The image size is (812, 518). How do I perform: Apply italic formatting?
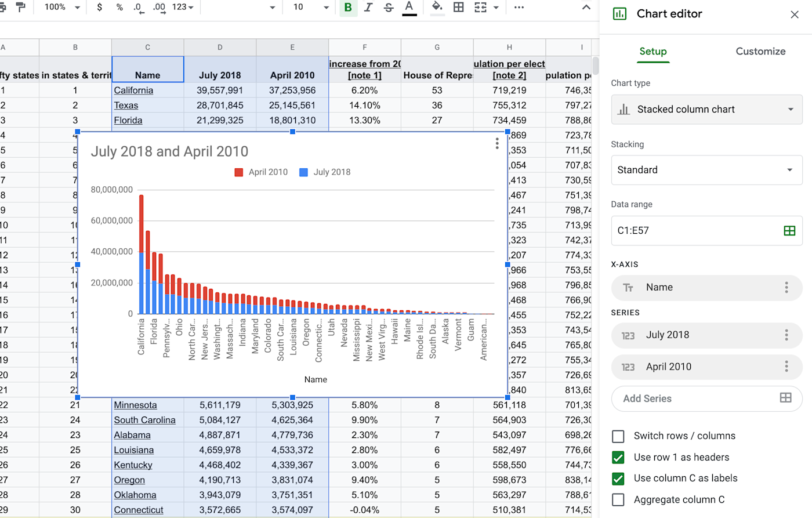coord(368,7)
